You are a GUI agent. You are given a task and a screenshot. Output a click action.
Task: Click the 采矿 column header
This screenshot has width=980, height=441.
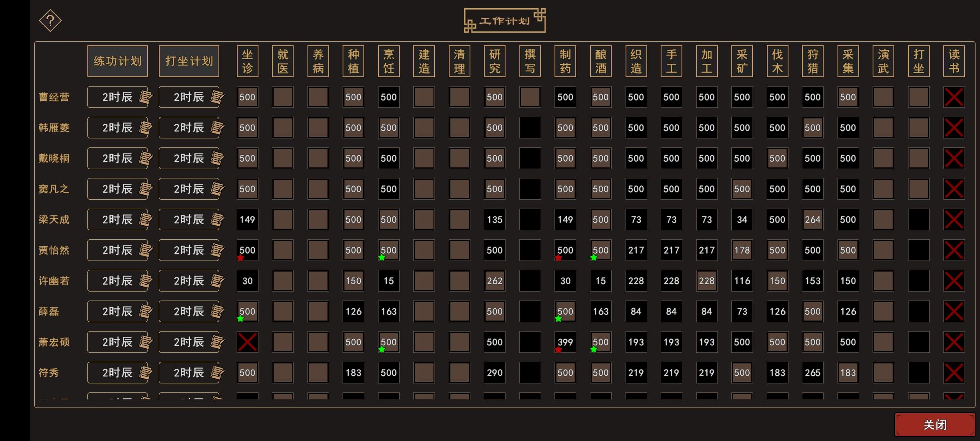click(x=742, y=61)
